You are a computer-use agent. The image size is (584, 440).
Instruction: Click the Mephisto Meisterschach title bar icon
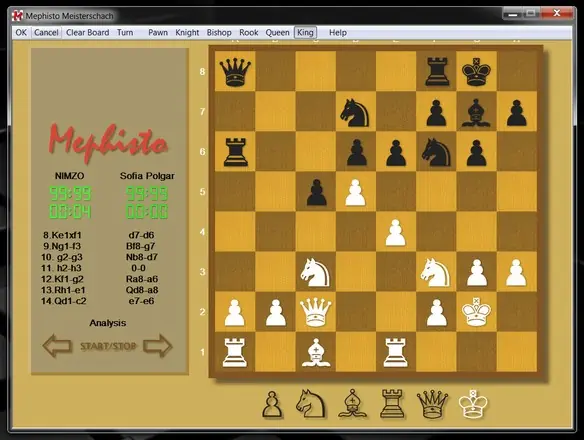click(17, 16)
